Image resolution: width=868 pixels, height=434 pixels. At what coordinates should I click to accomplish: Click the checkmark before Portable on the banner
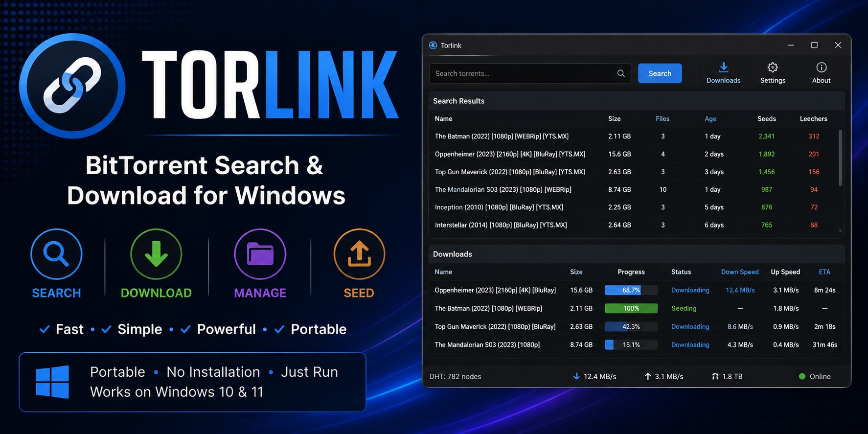(279, 329)
